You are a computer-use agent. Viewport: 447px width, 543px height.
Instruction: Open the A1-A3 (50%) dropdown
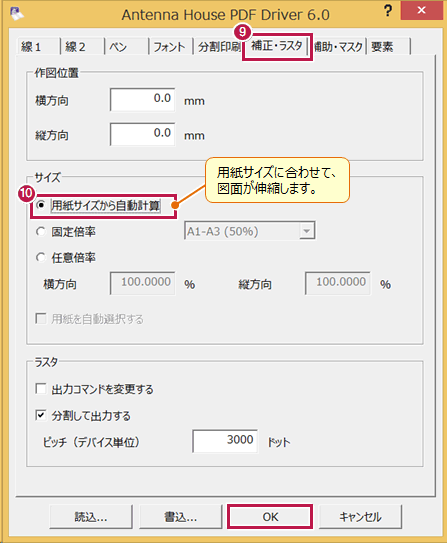[249, 231]
